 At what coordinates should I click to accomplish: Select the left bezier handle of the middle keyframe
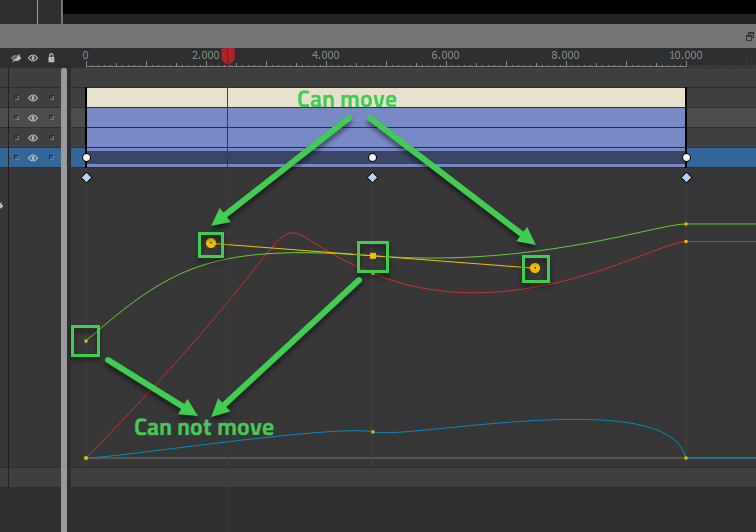click(211, 243)
